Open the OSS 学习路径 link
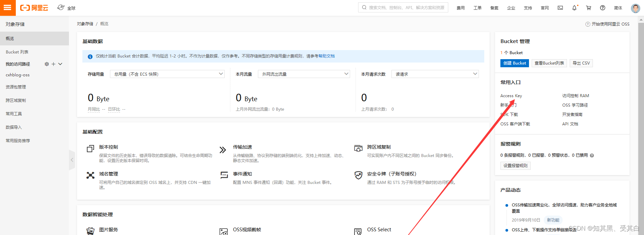The width and height of the screenshot is (644, 235). tap(575, 105)
